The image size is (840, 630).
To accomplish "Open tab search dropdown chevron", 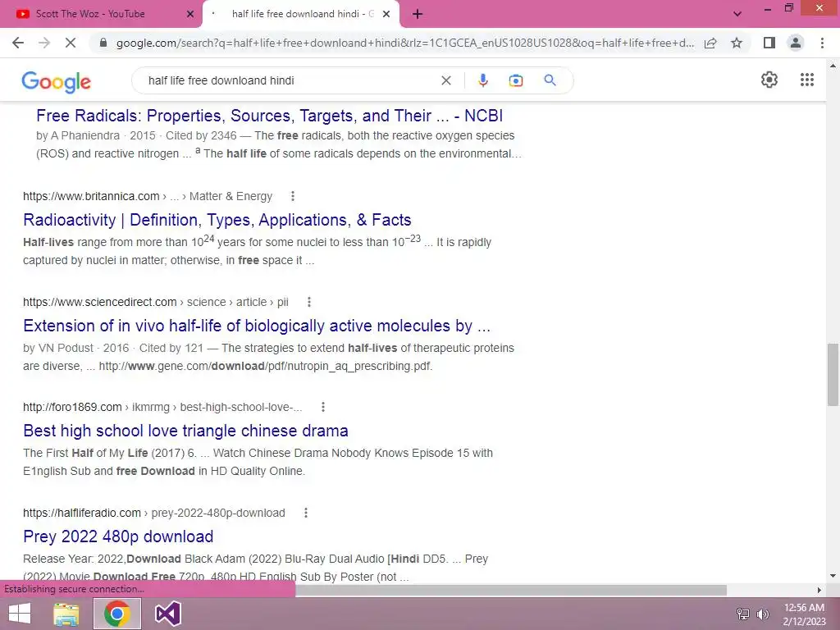I will tap(737, 14).
